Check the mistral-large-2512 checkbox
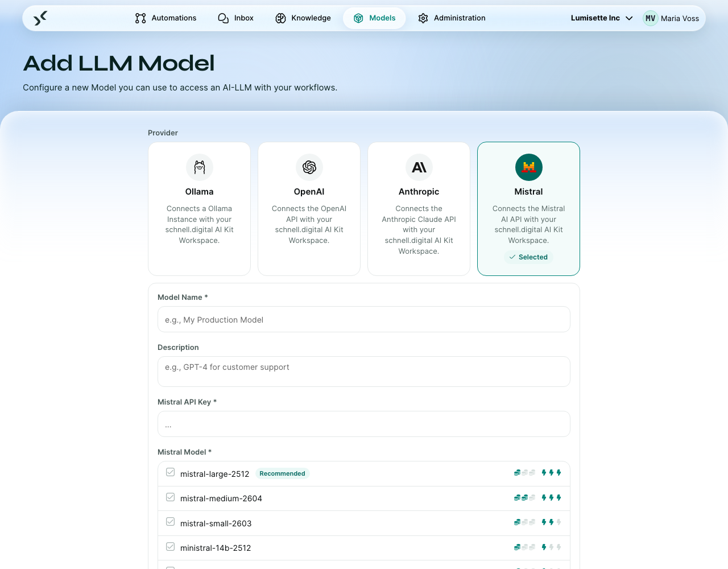This screenshot has width=728, height=569. point(170,472)
